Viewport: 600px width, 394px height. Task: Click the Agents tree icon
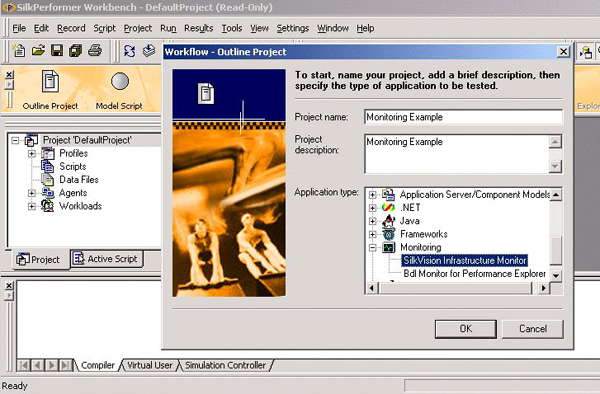point(48,192)
